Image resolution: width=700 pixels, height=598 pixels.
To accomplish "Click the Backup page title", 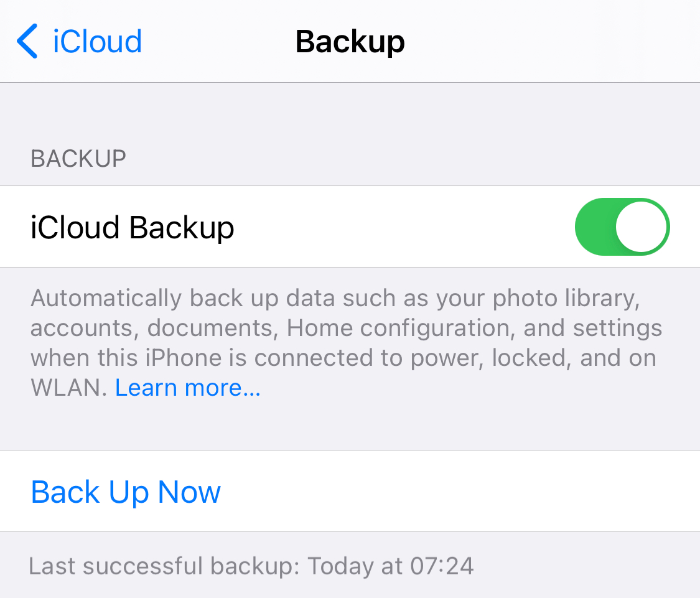I will coord(350,42).
